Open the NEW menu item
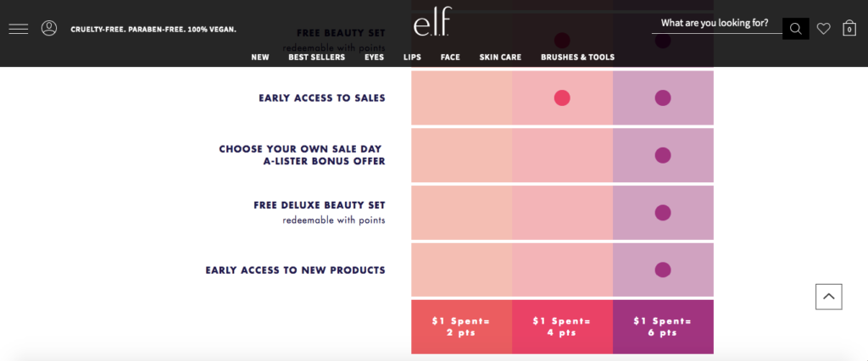The height and width of the screenshot is (361, 868). pos(260,57)
